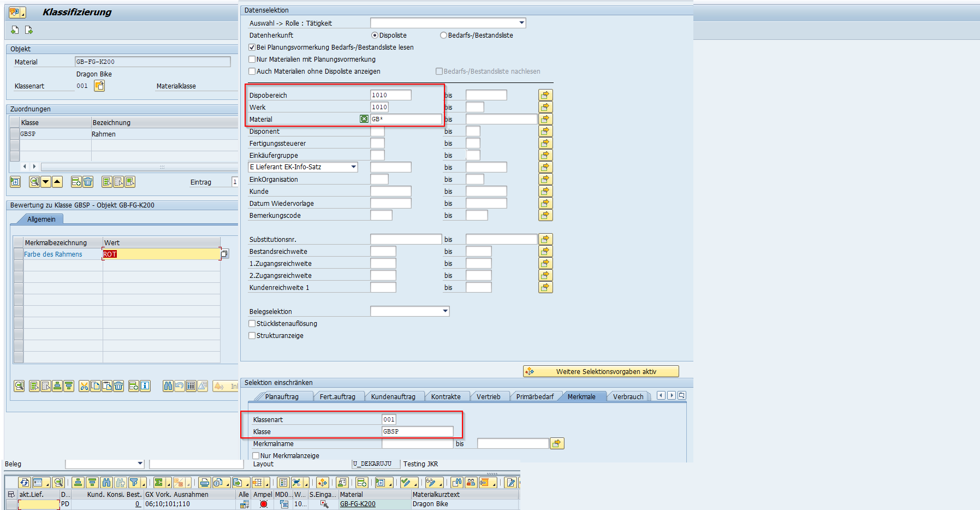Open multiple selection for Dispobereich row

click(545, 95)
